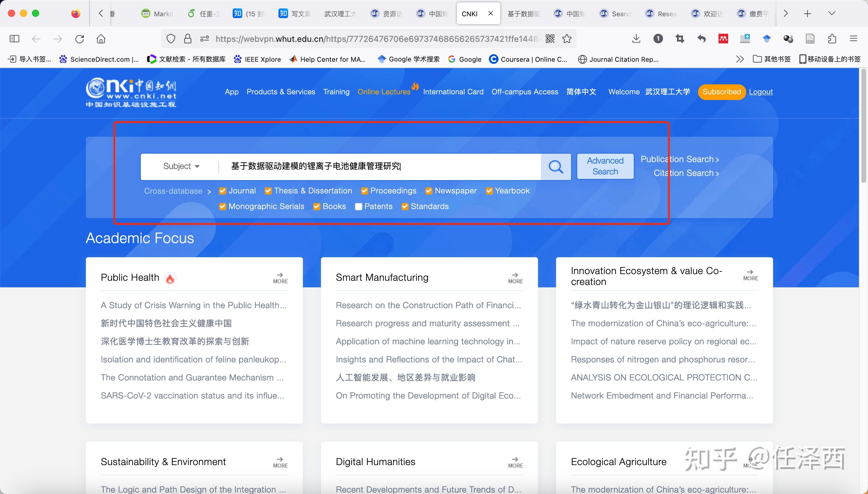Screen dimensions: 868x494
Task: Open Google 学术搜索 bookmark
Action: coord(409,59)
